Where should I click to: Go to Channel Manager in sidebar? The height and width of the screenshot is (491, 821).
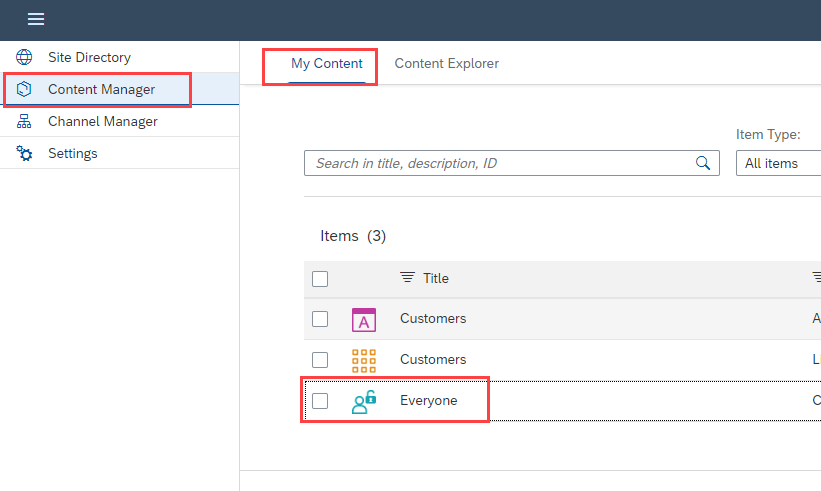[x=102, y=121]
